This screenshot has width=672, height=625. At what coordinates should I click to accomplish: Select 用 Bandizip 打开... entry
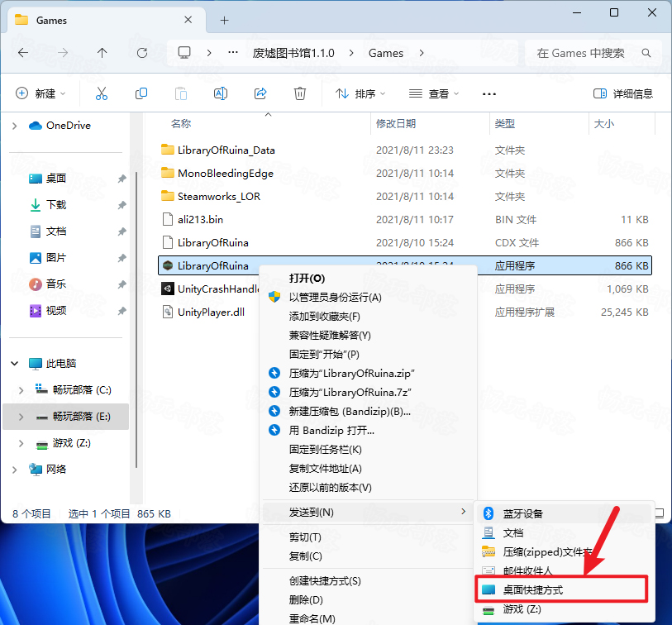coord(368,431)
